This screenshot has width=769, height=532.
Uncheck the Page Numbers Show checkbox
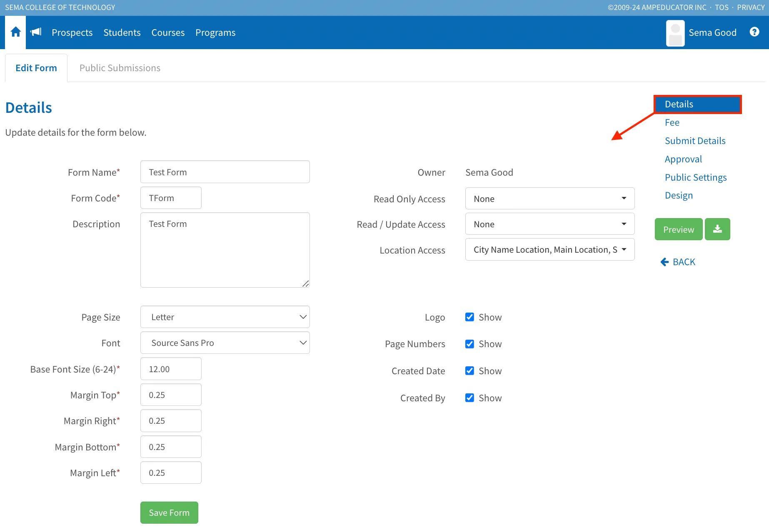(x=469, y=344)
